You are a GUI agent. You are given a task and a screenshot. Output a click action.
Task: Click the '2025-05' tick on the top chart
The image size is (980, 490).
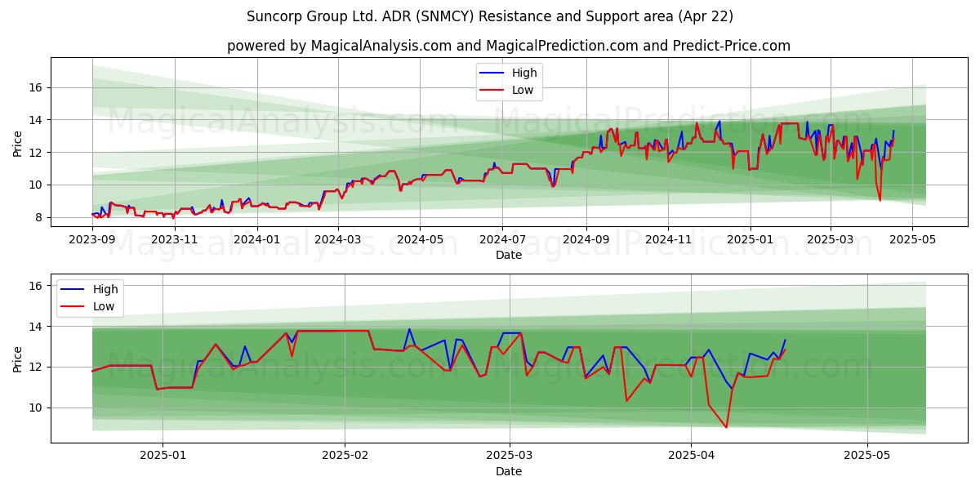pos(911,239)
